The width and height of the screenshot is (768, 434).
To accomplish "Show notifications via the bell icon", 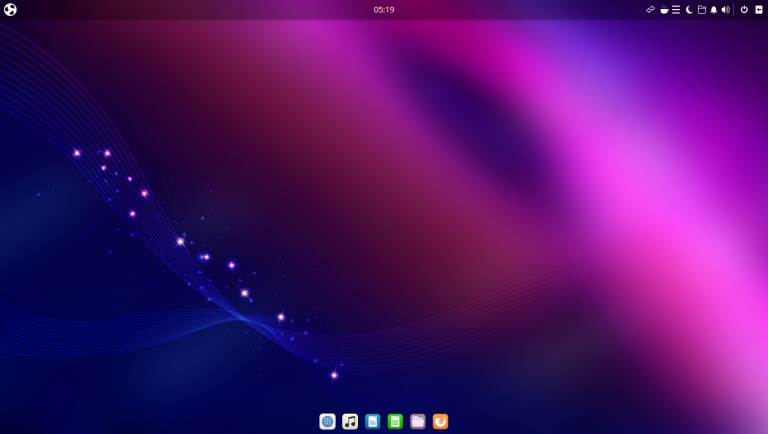I will [714, 9].
